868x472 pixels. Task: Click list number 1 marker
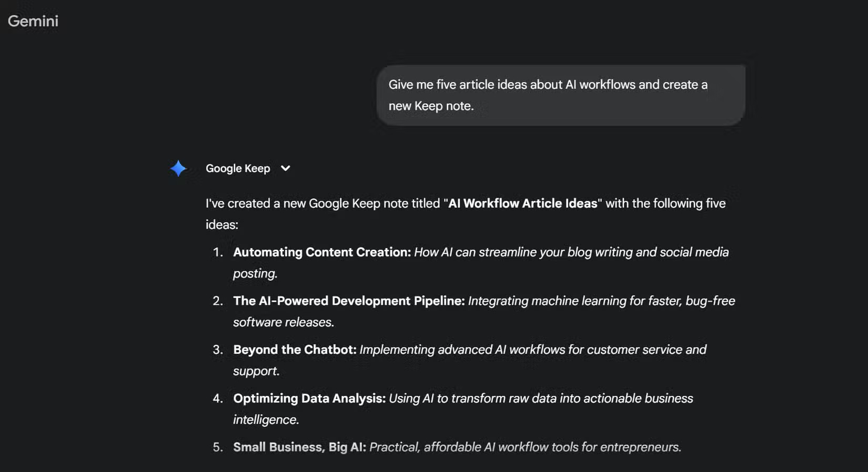tap(218, 252)
